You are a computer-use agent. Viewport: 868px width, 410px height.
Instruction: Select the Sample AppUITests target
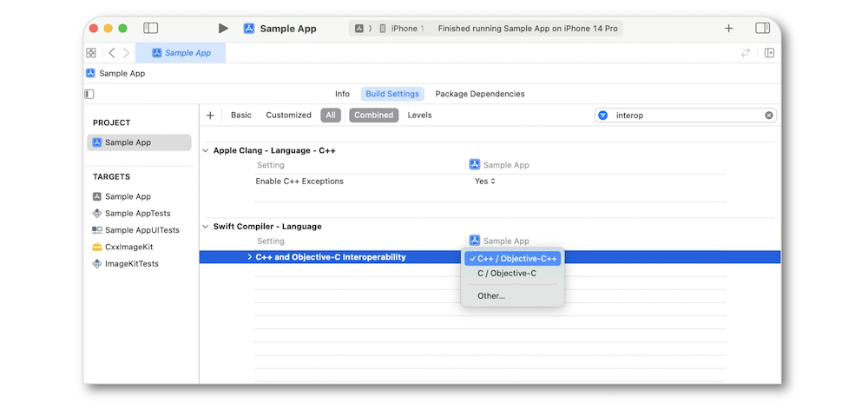coord(141,230)
